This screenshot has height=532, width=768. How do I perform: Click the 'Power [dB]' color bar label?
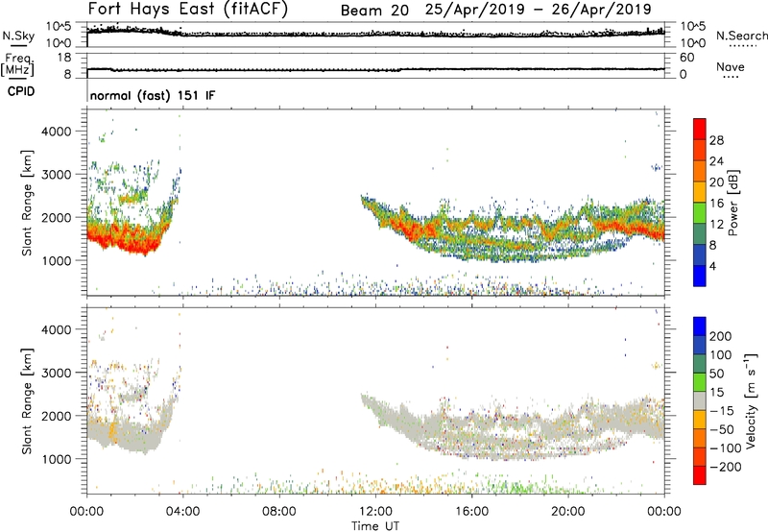tap(732, 203)
